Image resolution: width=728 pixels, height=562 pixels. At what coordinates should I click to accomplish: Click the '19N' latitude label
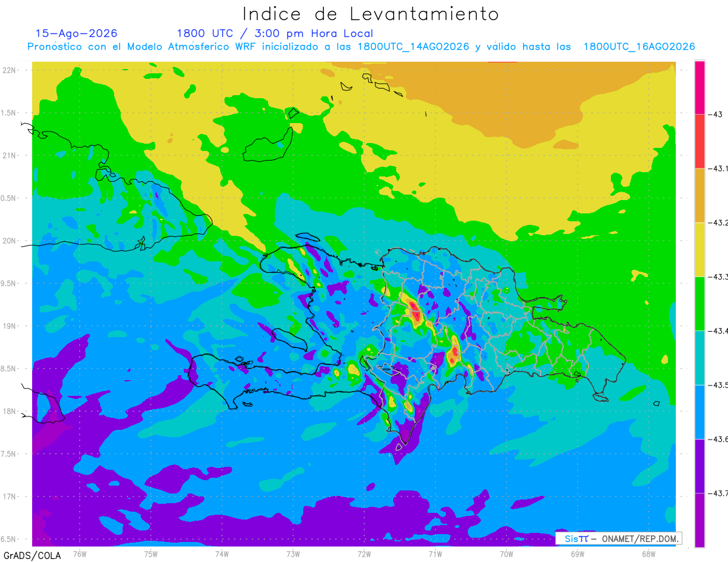coord(10,326)
